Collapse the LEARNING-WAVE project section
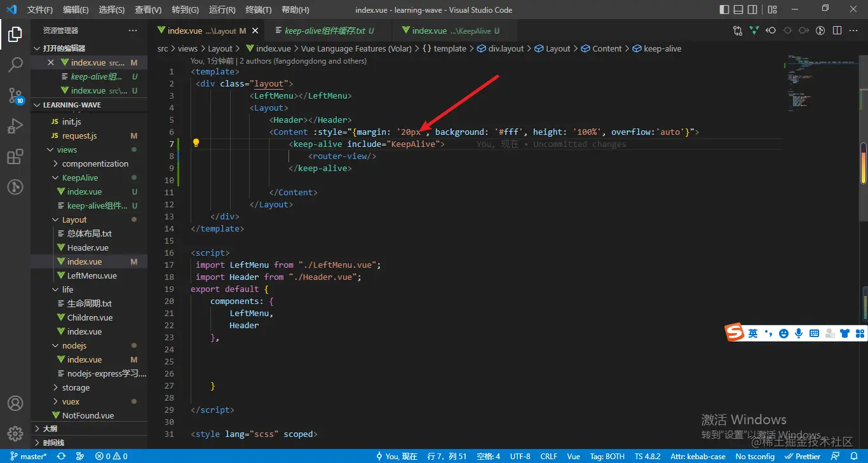 89,104
